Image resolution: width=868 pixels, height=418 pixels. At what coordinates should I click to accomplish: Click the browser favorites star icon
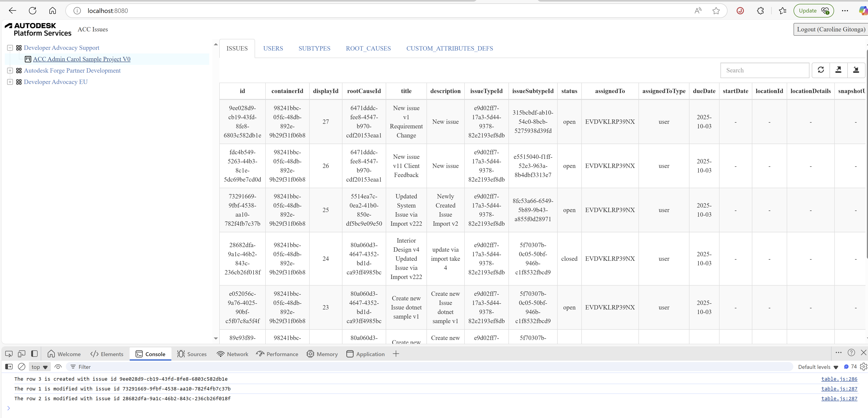point(716,11)
